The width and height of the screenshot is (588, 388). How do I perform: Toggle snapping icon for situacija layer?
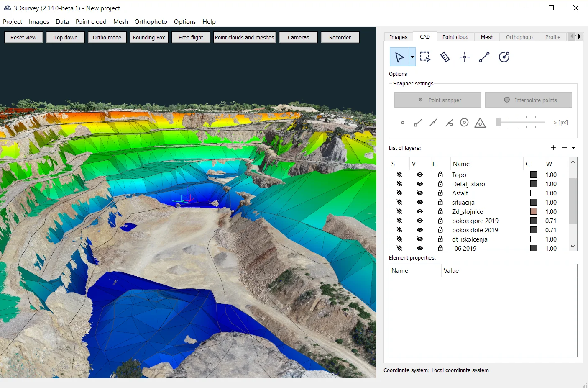[399, 203]
